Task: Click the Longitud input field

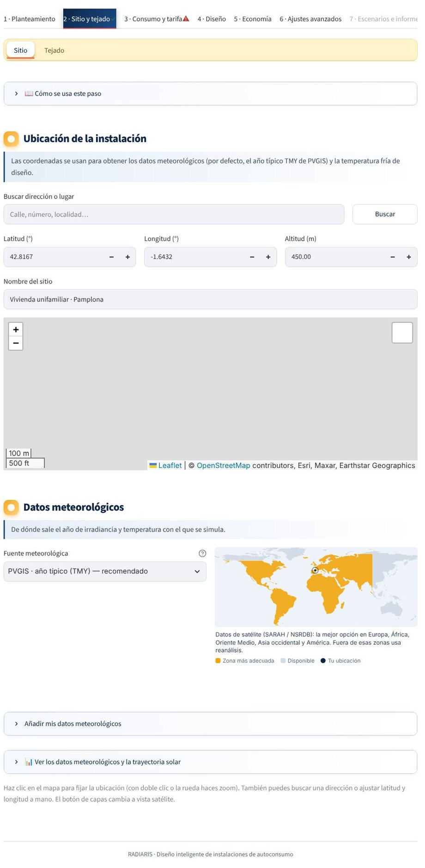Action: click(194, 257)
